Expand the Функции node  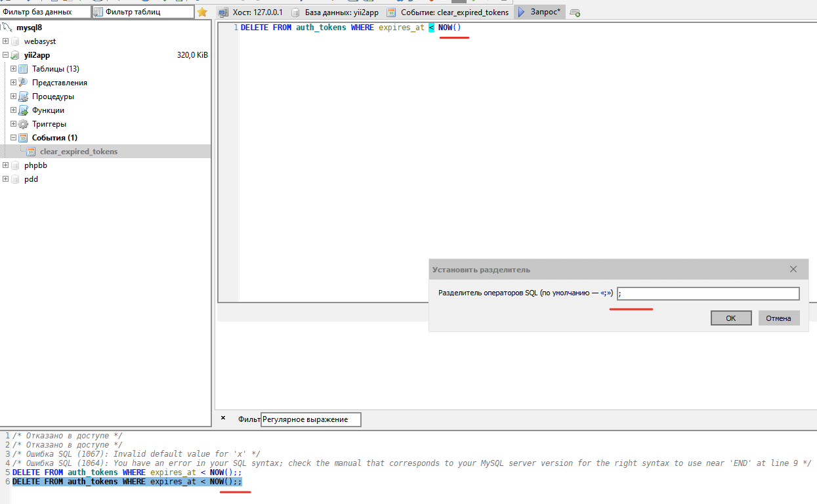tap(14, 110)
